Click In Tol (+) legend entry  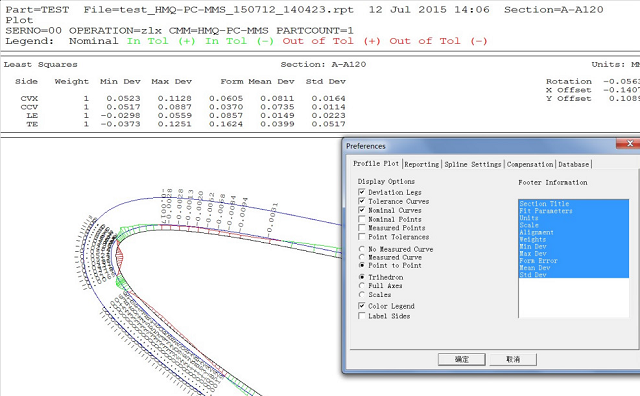tap(161, 41)
